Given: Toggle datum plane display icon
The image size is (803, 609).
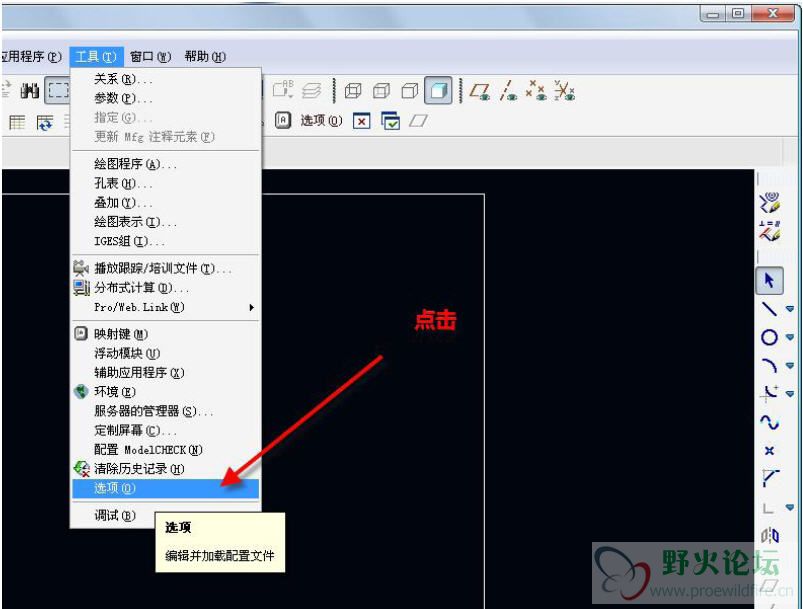Looking at the screenshot, I should click(x=480, y=91).
